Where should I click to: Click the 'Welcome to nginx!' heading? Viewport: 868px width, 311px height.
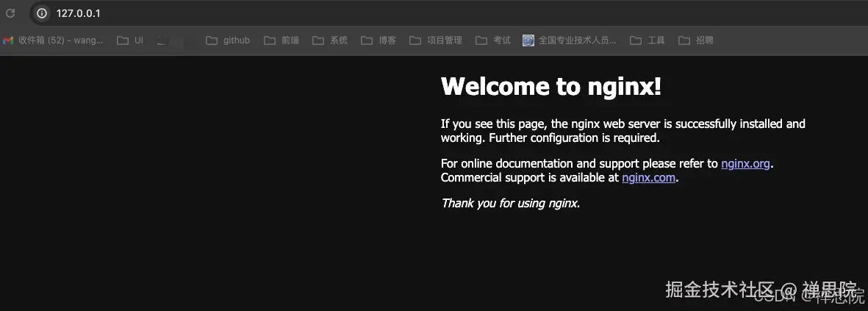550,86
